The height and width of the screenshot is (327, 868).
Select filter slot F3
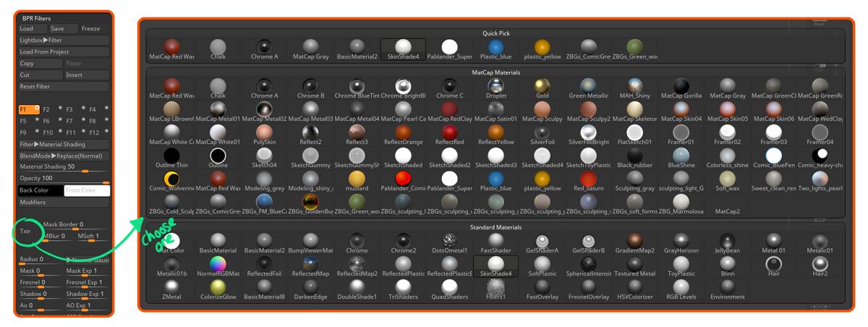coord(75,110)
